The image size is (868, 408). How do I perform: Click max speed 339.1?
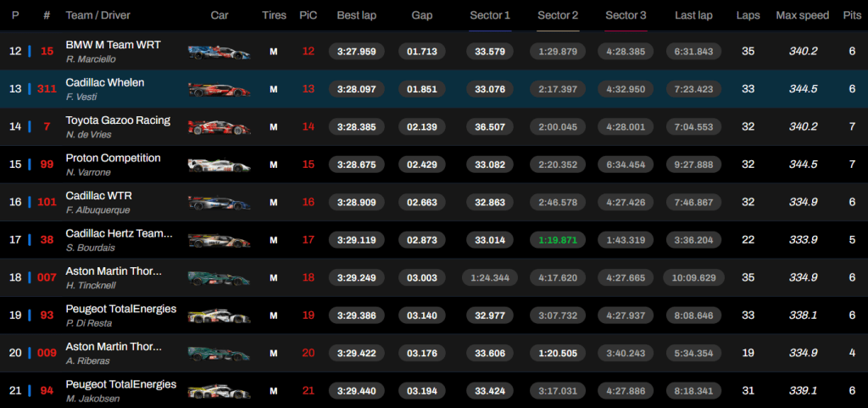[x=803, y=391]
